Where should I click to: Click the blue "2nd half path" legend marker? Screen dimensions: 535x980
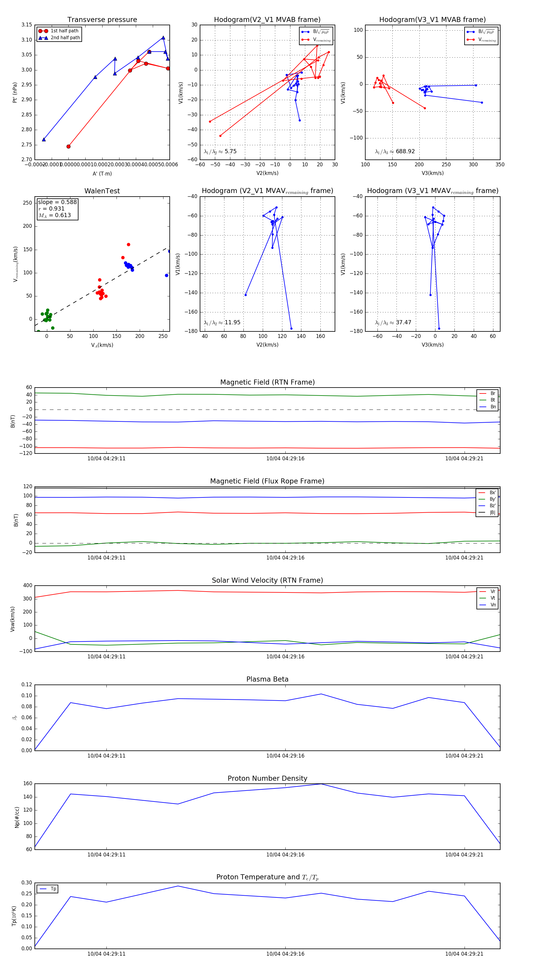(43, 38)
